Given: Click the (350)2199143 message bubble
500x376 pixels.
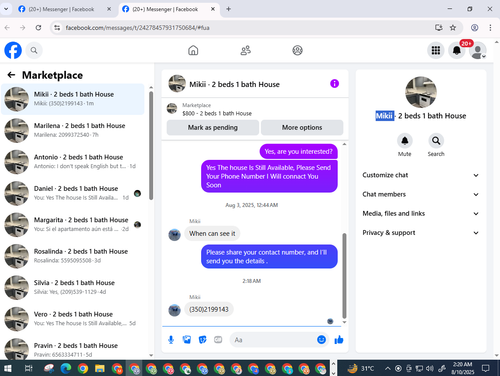Looking at the screenshot, I should (x=209, y=309).
